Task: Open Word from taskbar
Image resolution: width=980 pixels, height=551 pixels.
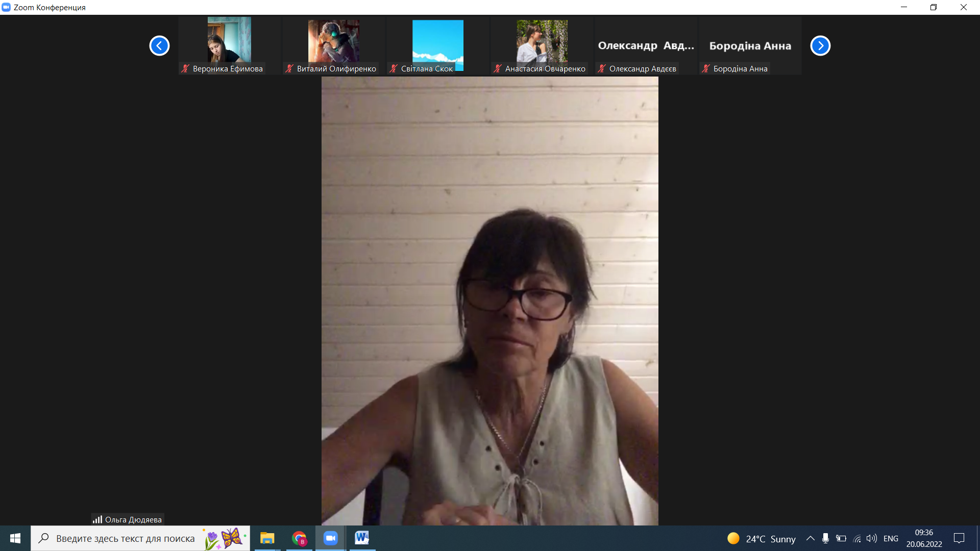Action: 362,538
